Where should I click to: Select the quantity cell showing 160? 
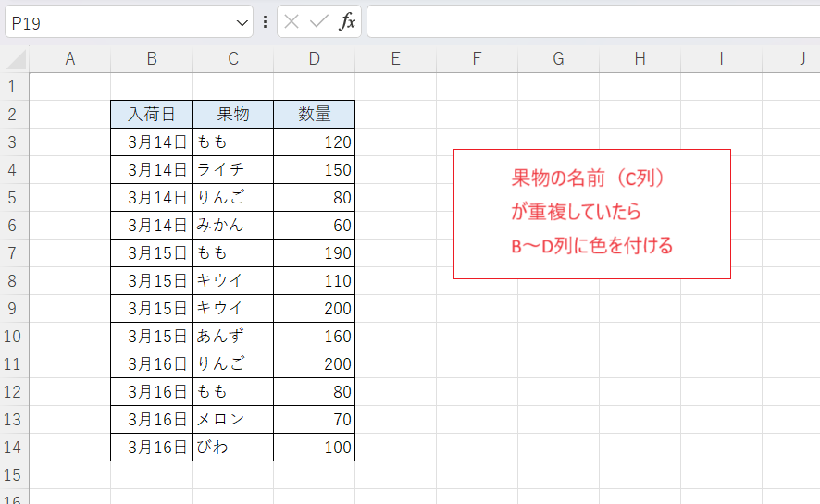point(315,337)
